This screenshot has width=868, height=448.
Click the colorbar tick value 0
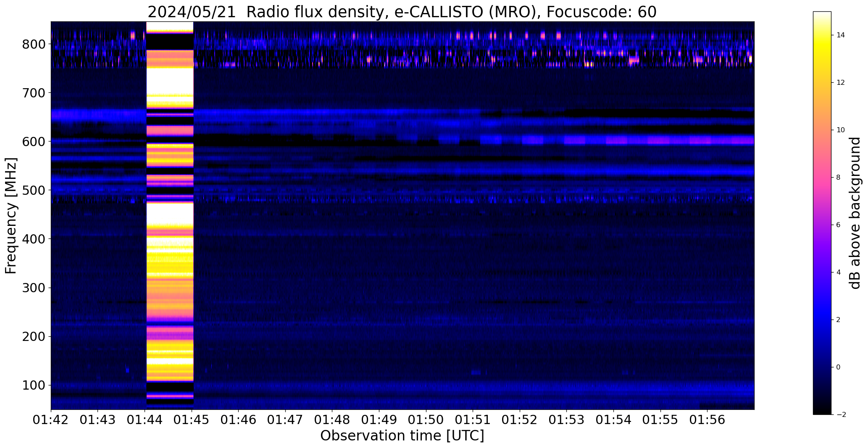(839, 367)
